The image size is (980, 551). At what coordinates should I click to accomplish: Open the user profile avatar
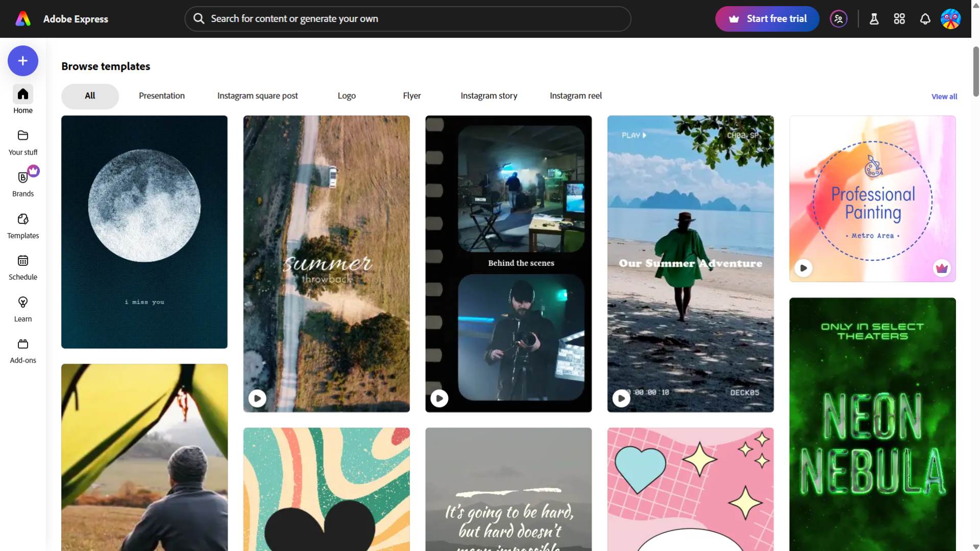coord(950,19)
